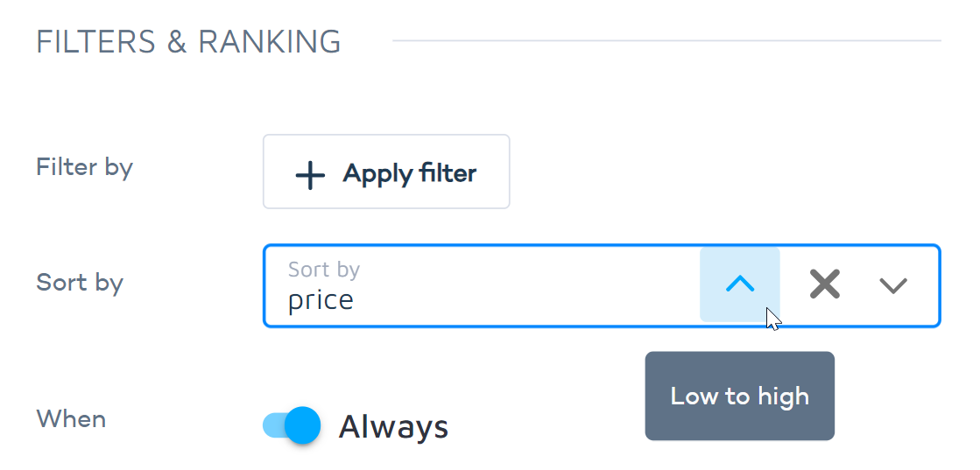Click the "Apply filter" text on the button
This screenshot has height=470, width=980.
point(410,173)
